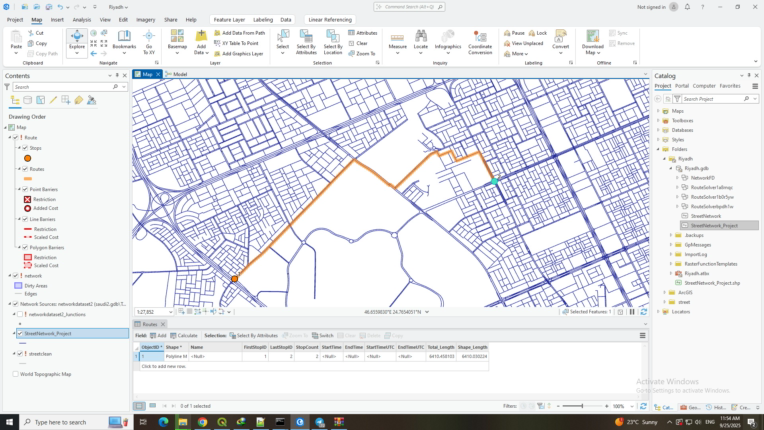This screenshot has width=764, height=430.
Task: Open the Infographics tool
Action: pyautogui.click(x=448, y=40)
